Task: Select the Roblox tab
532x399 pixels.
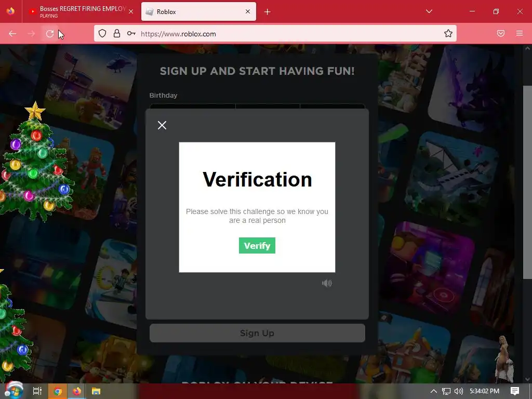Action: [198, 11]
